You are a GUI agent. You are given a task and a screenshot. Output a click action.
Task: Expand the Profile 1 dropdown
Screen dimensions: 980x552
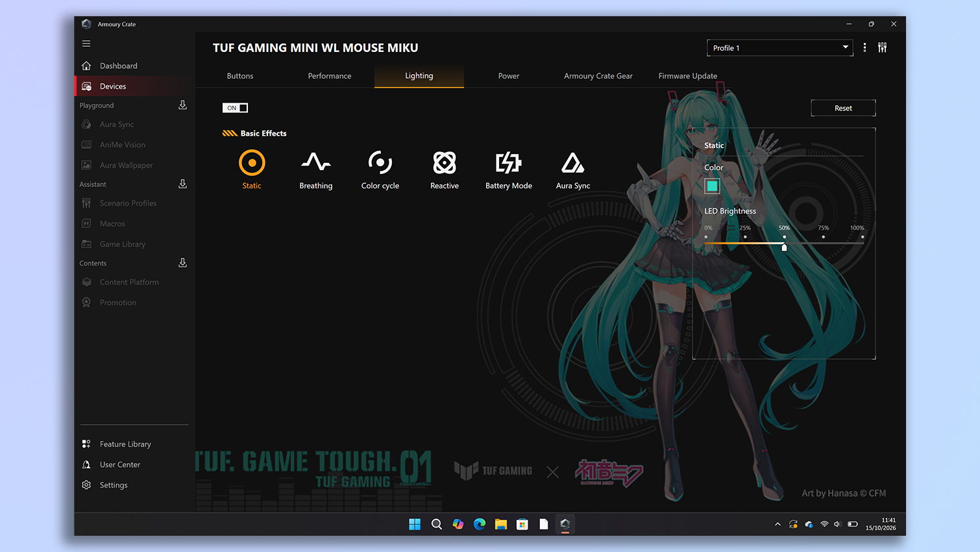pyautogui.click(x=779, y=47)
